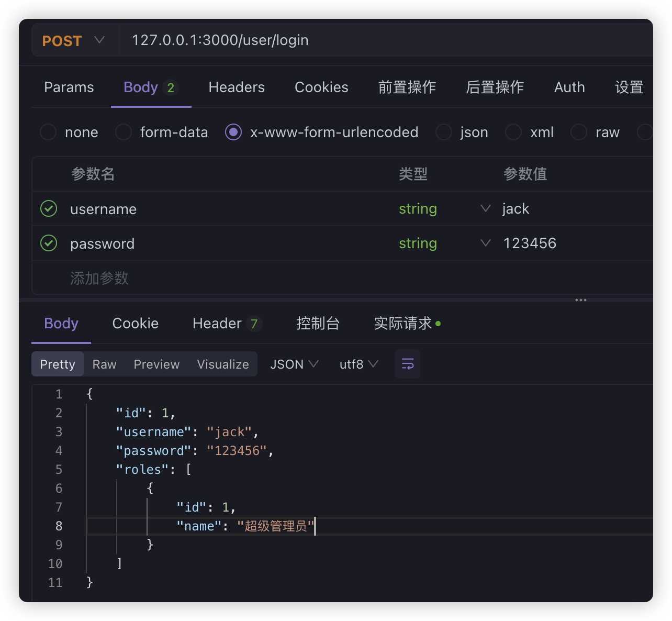Uncheck the username parameter checkmark
672x621 pixels.
pyautogui.click(x=49, y=209)
